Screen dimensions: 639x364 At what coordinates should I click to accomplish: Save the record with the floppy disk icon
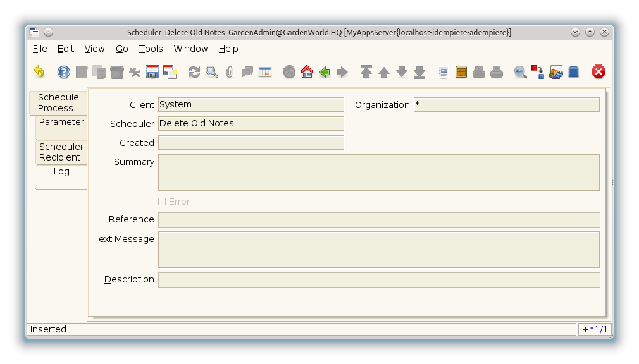152,72
